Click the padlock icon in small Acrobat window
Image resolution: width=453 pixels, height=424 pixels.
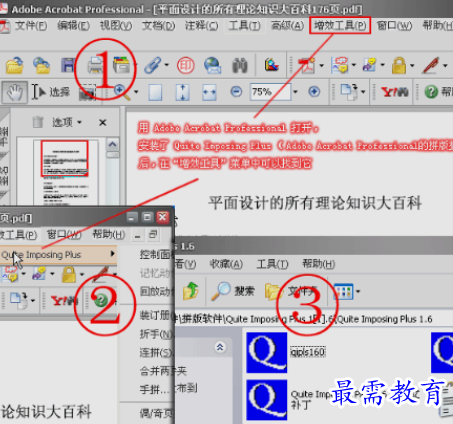[69, 274]
